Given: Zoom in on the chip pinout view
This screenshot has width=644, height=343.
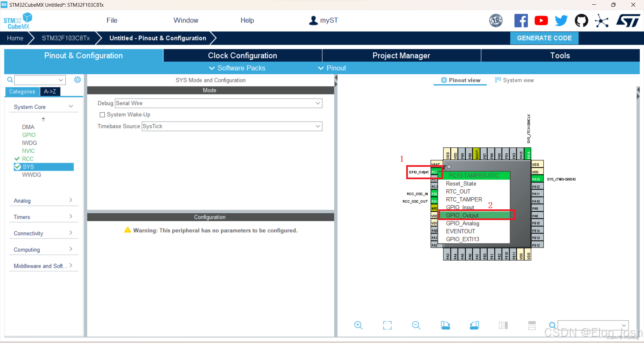Looking at the screenshot, I should click(358, 325).
